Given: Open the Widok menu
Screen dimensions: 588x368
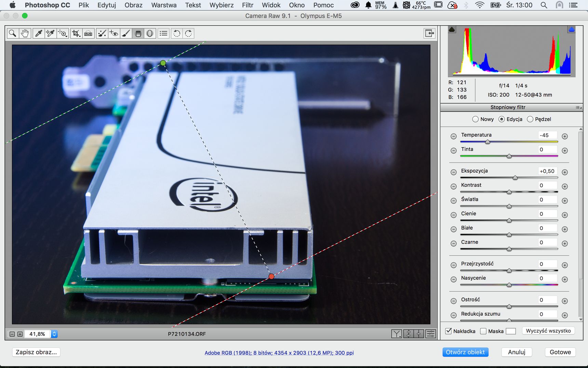Looking at the screenshot, I should click(x=271, y=5).
